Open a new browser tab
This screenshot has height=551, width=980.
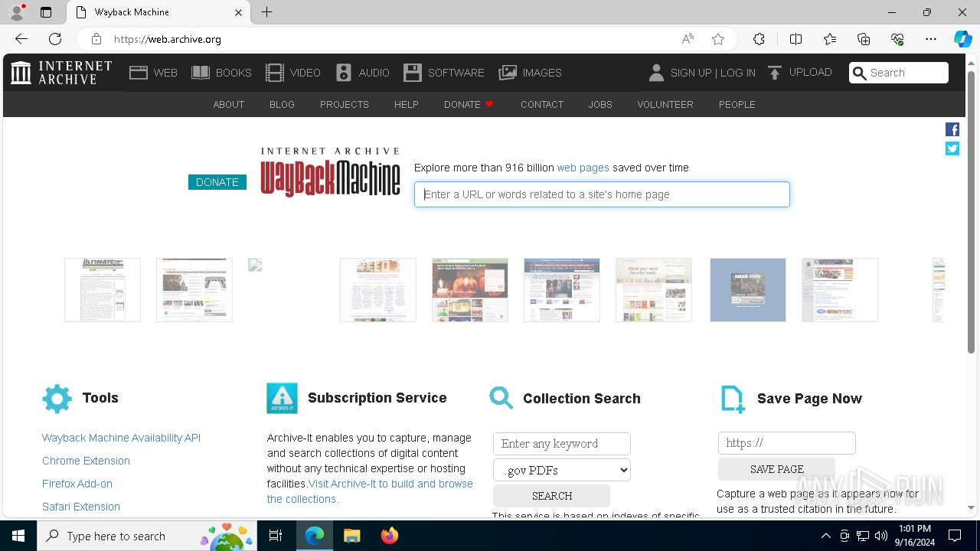266,12
